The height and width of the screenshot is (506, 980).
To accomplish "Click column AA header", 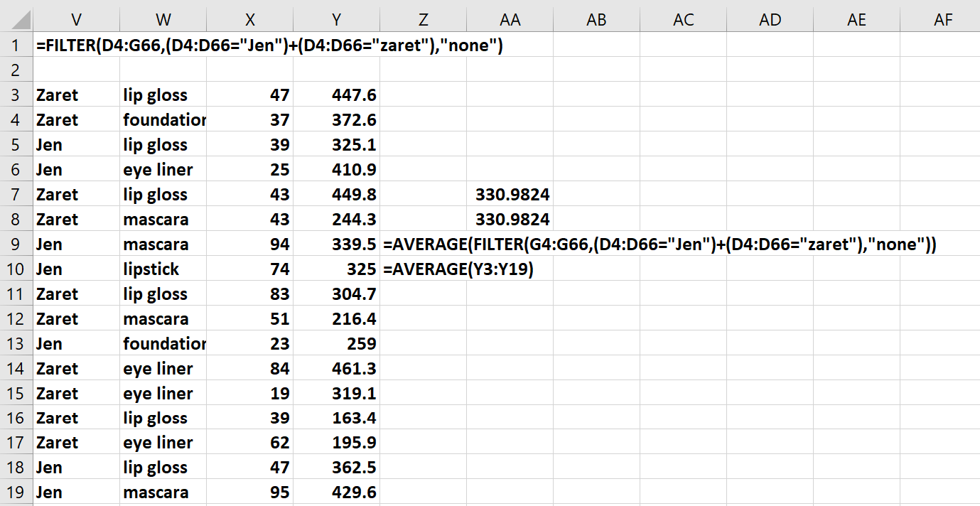I will coord(510,20).
